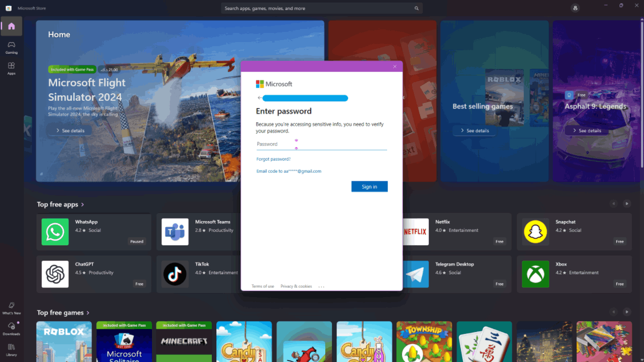Open the Mahjong tiles game thumbnail

pyautogui.click(x=484, y=341)
